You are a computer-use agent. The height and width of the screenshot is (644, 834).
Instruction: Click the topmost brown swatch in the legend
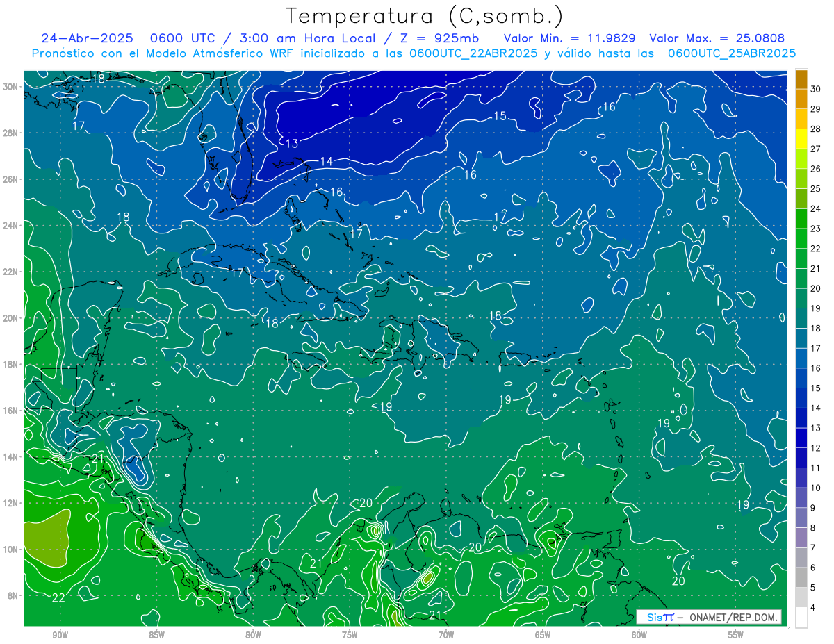[x=801, y=79]
